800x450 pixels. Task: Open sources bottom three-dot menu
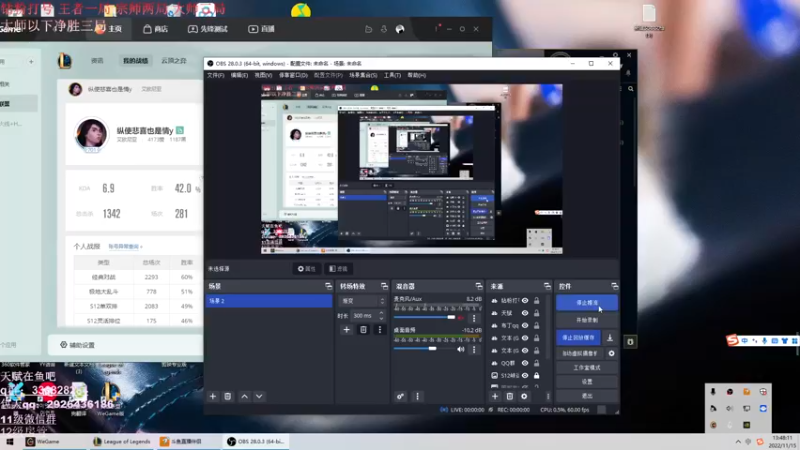click(548, 396)
